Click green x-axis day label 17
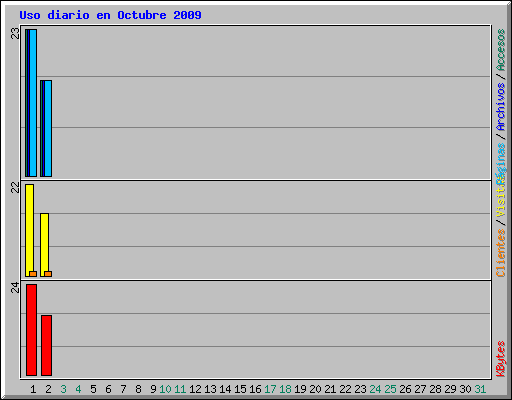 pos(270,389)
